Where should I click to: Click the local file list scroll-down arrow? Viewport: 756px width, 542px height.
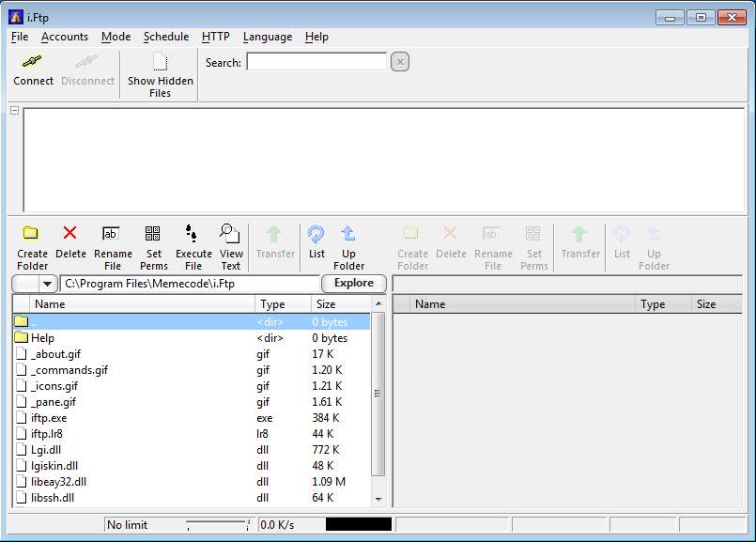(x=378, y=500)
